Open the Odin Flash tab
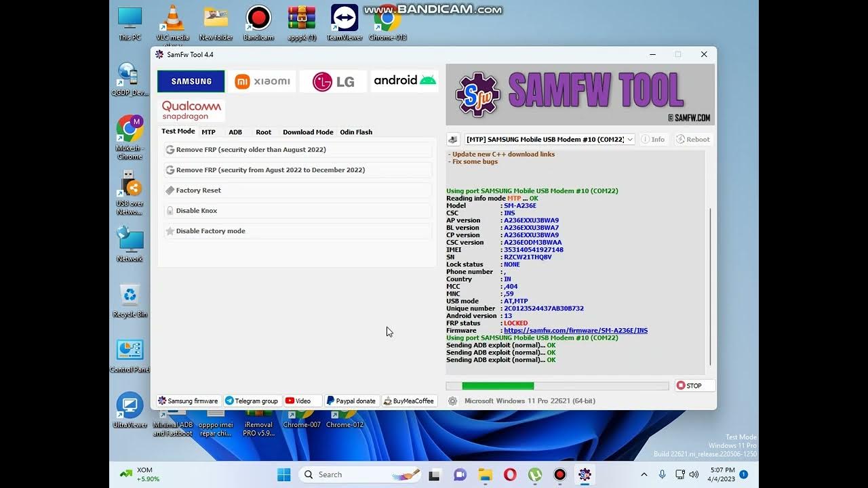 (356, 132)
